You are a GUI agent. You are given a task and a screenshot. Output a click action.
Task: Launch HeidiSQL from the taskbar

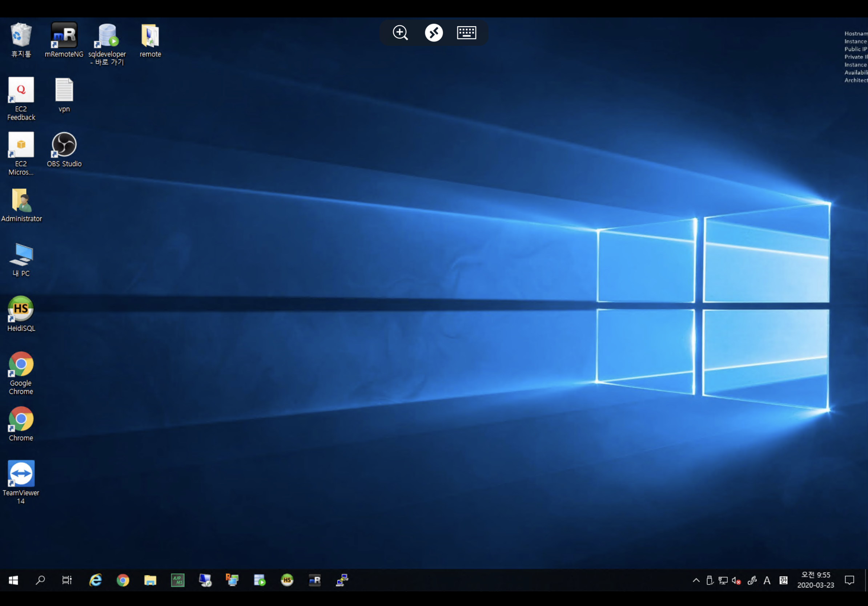click(x=287, y=580)
